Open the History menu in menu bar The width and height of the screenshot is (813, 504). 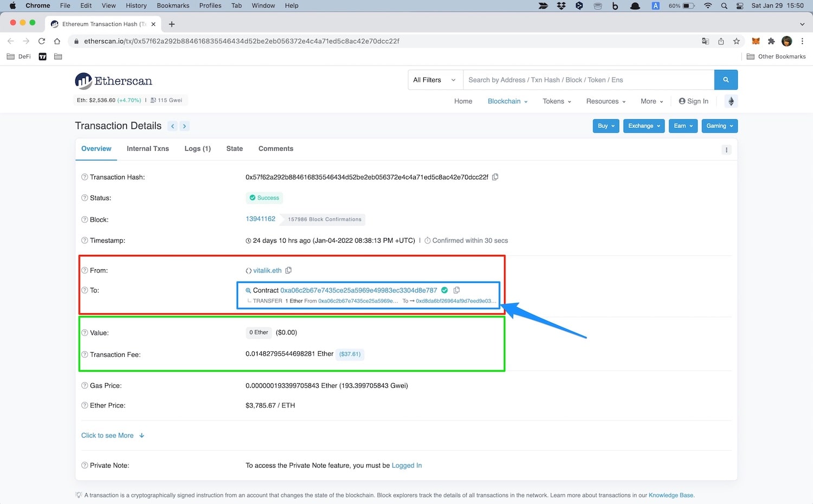[x=136, y=5]
